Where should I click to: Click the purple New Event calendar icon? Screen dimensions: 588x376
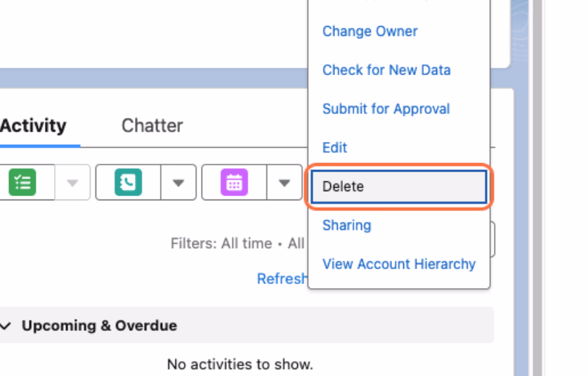[235, 182]
